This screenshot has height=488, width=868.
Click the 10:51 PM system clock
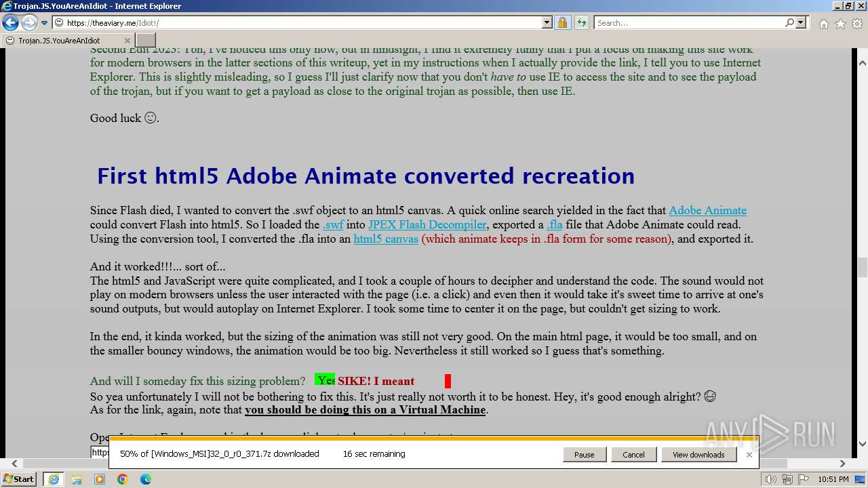(833, 479)
